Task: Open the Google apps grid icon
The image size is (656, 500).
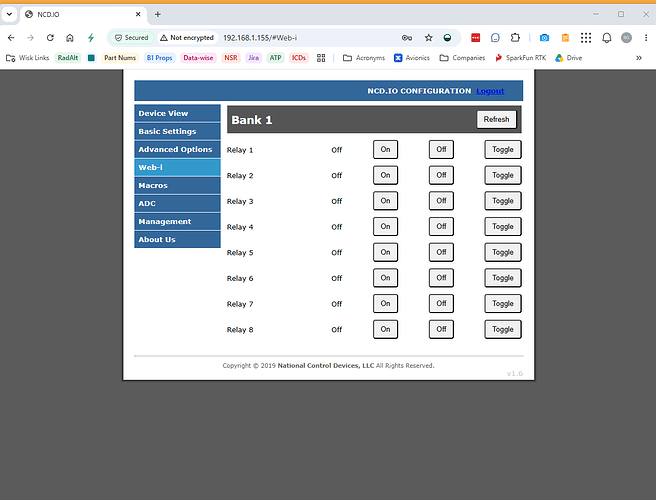Action: 586,38
